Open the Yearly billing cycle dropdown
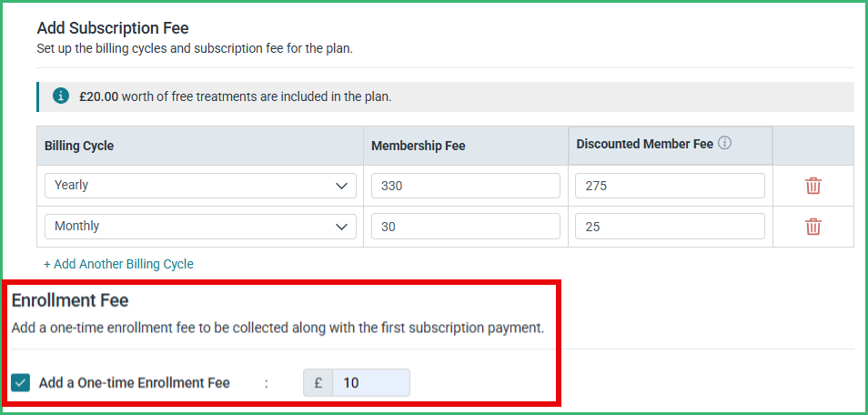Viewport: 868px width, 415px height. pyautogui.click(x=200, y=186)
